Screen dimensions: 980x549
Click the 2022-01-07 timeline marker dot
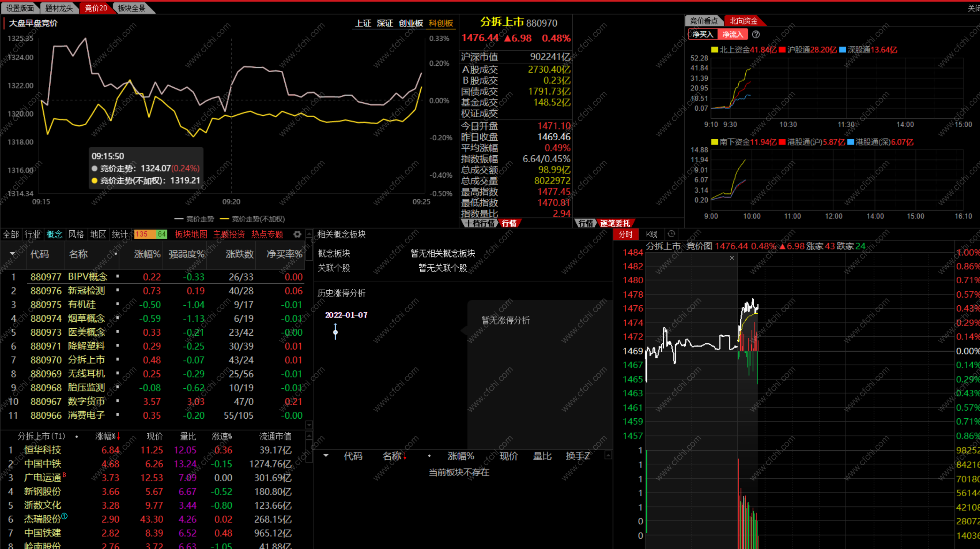(x=335, y=332)
